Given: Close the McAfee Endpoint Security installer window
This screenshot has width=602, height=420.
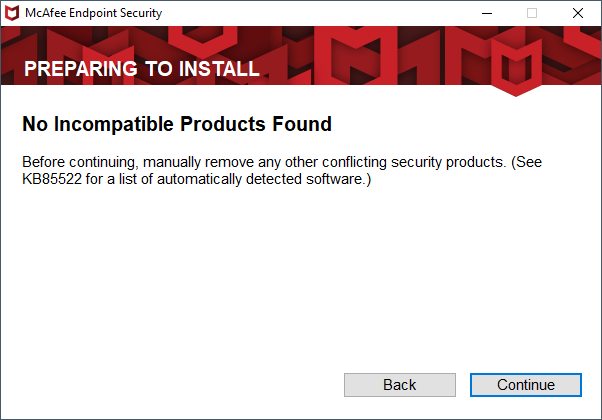Looking at the screenshot, I should click(577, 13).
